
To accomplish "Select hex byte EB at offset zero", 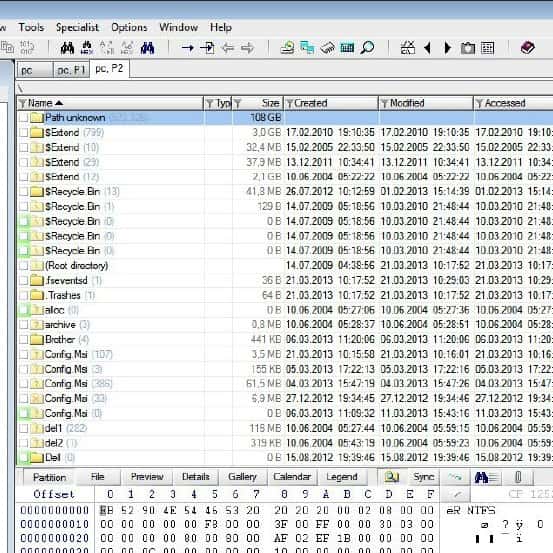I will pos(104,510).
